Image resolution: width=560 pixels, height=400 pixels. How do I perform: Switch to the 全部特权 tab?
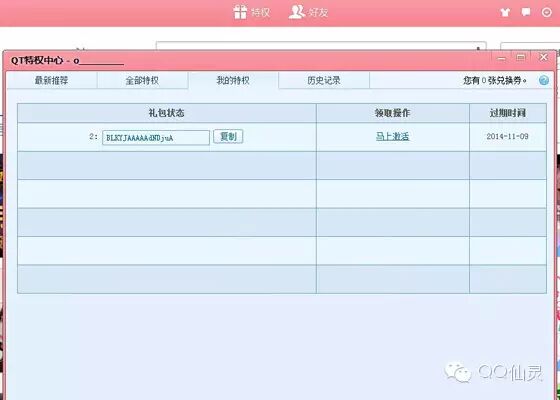[x=142, y=80]
